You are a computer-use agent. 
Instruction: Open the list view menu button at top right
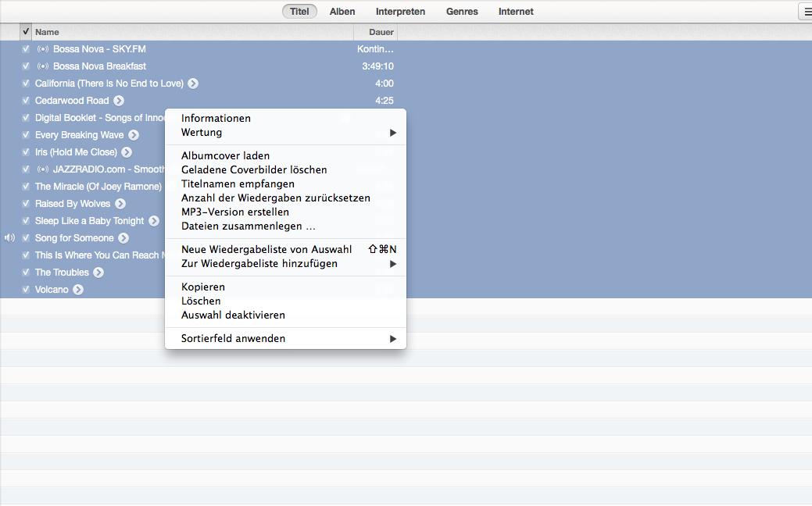(805, 12)
